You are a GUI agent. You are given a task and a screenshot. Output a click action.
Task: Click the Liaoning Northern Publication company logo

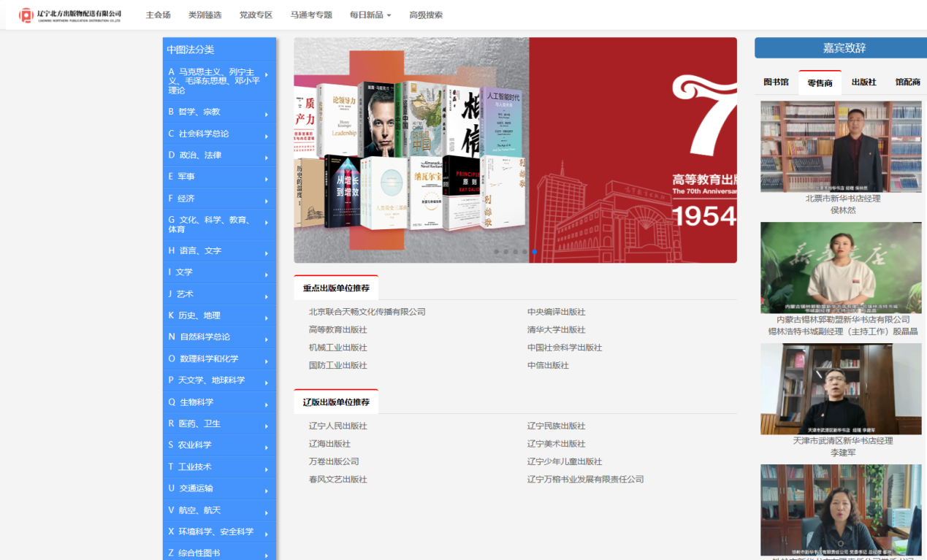click(70, 15)
